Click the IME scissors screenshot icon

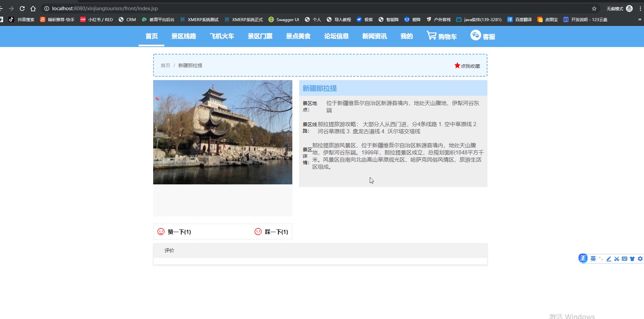(x=617, y=259)
